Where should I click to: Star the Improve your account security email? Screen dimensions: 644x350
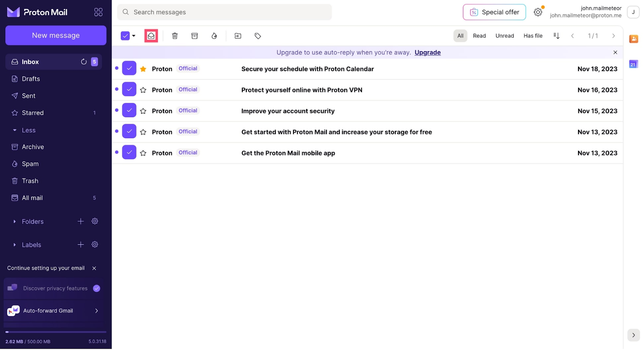coord(143,111)
